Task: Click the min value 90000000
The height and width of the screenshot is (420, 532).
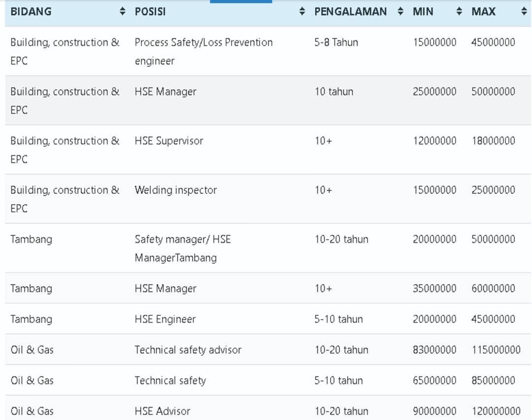Action: (x=434, y=411)
